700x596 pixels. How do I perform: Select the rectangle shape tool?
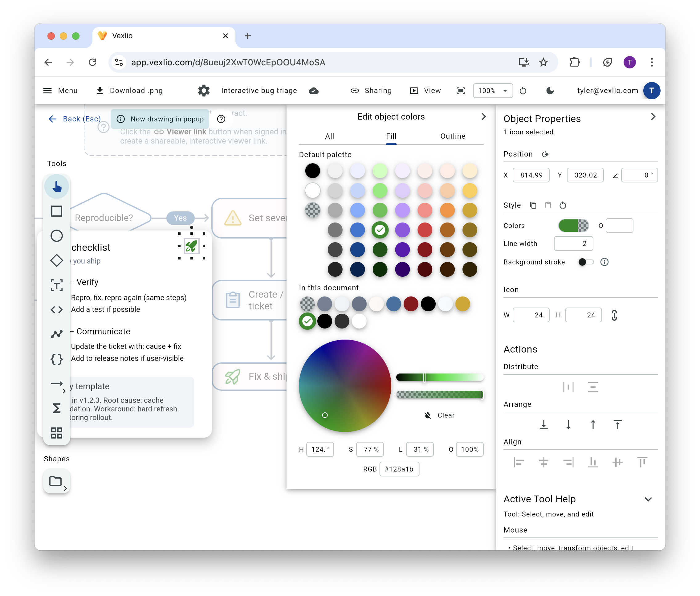click(56, 211)
